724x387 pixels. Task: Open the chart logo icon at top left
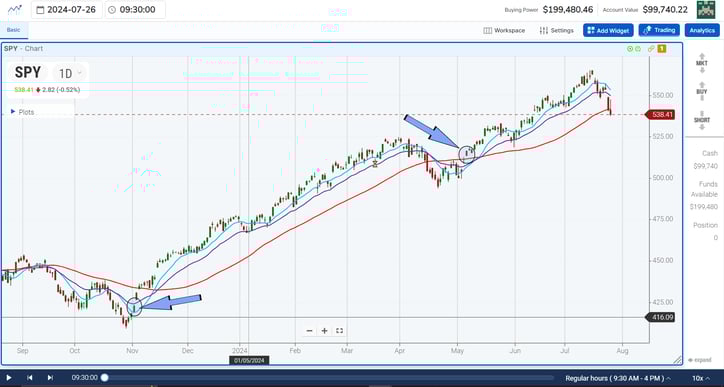click(x=15, y=9)
